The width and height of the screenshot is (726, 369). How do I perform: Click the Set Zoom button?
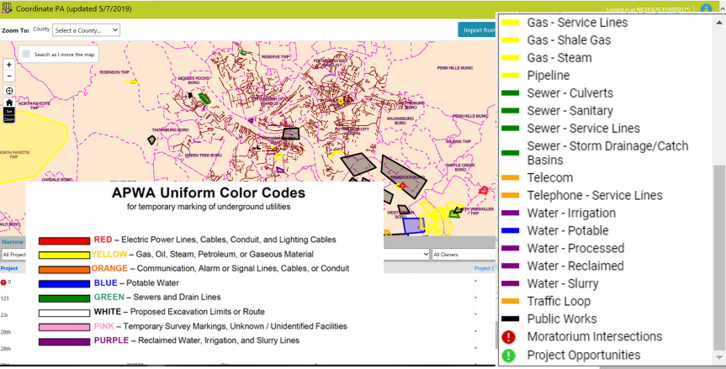coord(9,115)
